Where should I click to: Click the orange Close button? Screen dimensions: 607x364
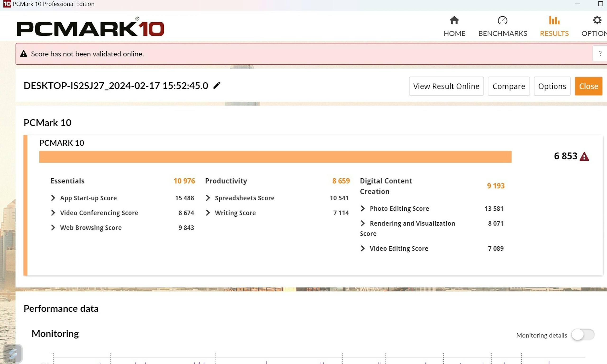589,86
